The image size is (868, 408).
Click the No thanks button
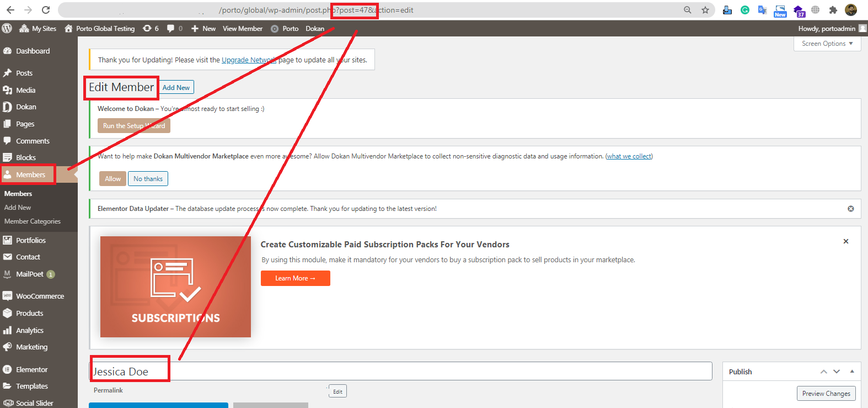(x=148, y=179)
